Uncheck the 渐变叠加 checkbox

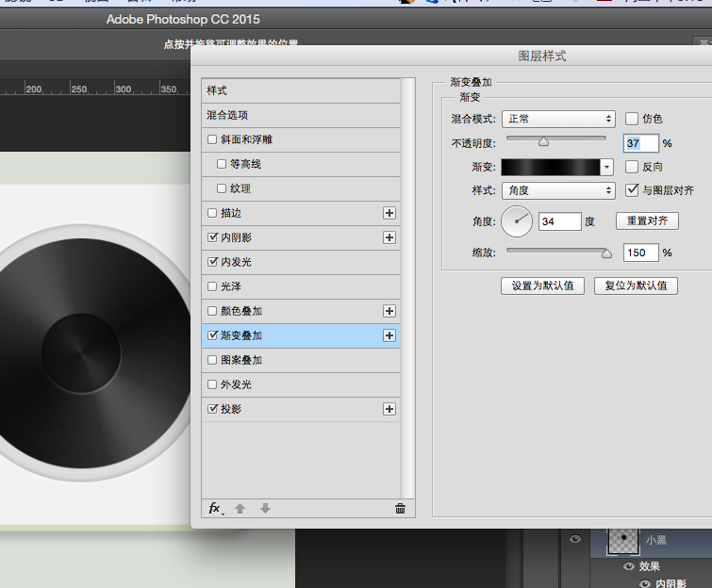point(212,335)
